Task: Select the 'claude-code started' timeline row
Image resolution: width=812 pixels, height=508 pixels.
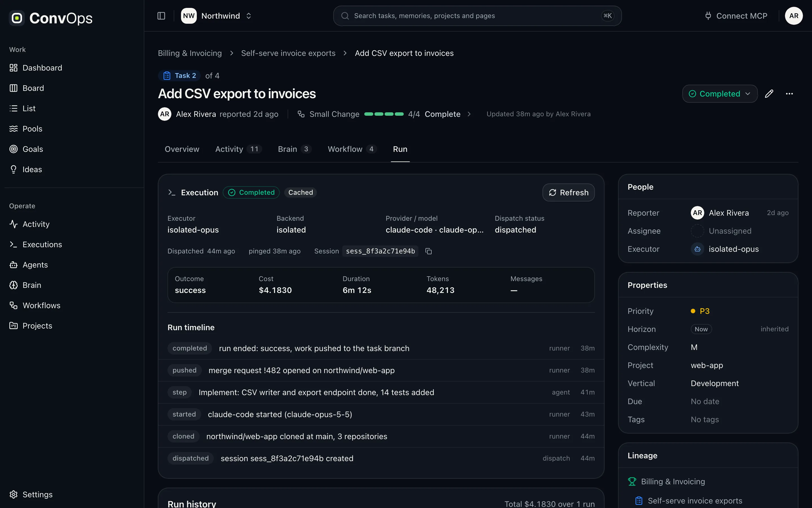Action: 381,414
